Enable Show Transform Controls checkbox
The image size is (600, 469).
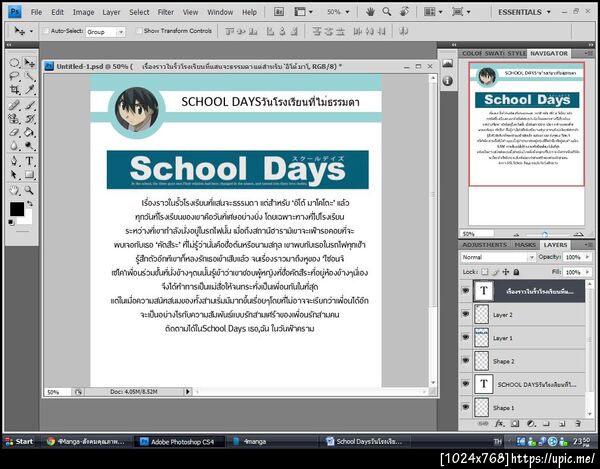click(x=139, y=31)
